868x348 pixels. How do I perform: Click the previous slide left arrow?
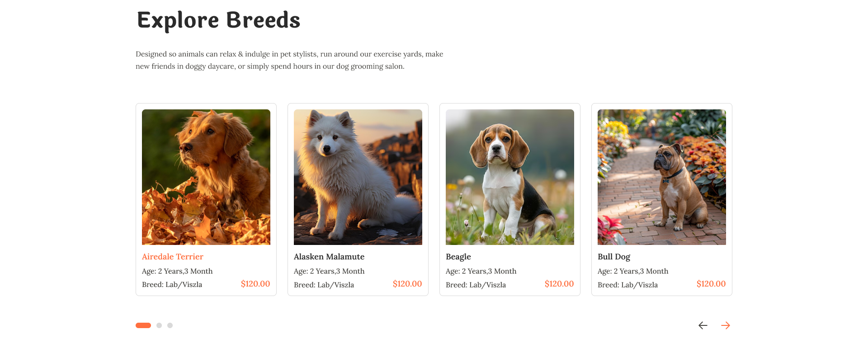coord(703,325)
